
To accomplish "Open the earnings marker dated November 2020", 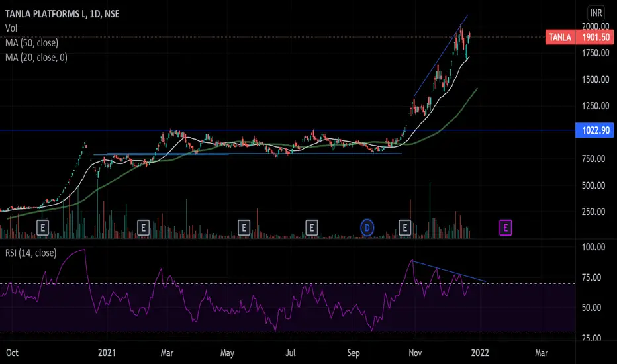I will click(42, 228).
